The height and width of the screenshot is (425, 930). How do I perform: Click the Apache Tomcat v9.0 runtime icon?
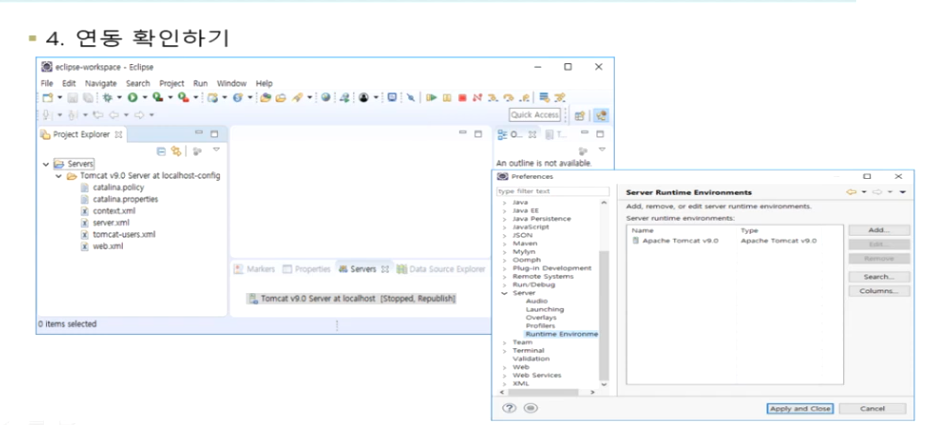coord(636,241)
